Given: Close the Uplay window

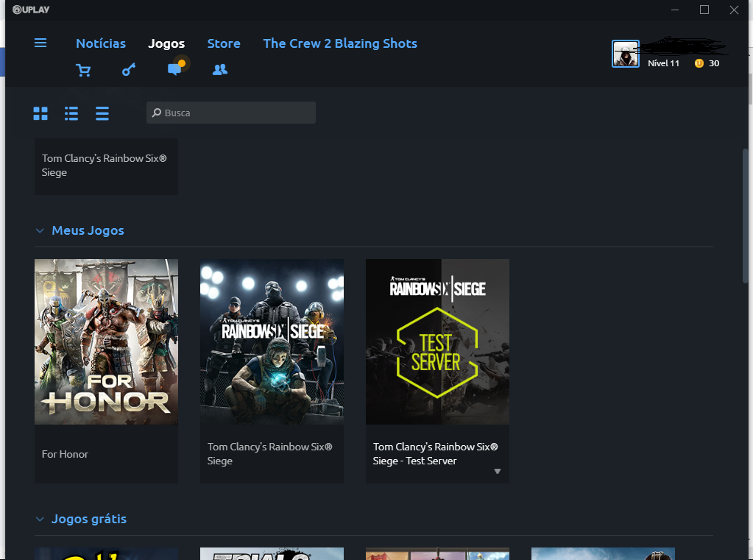Looking at the screenshot, I should [734, 10].
